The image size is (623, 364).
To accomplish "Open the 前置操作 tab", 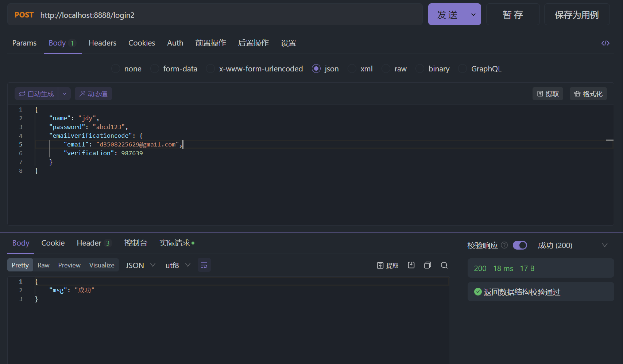I will [210, 43].
